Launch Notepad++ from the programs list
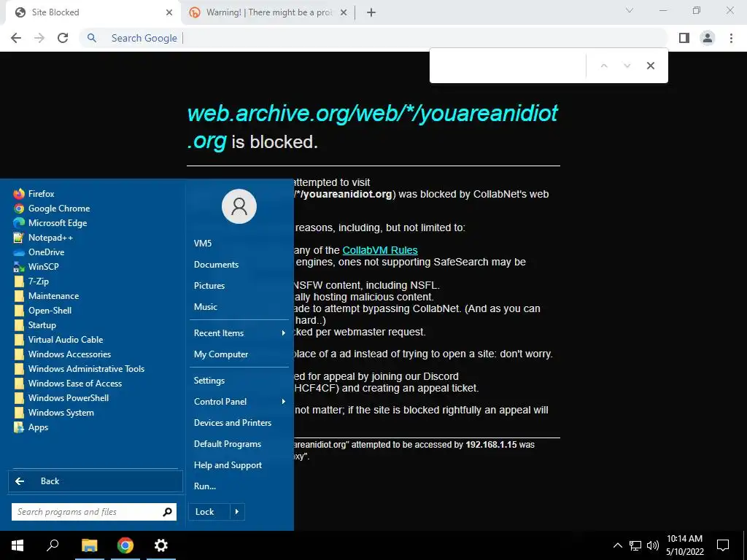Image resolution: width=747 pixels, height=560 pixels. coord(50,238)
